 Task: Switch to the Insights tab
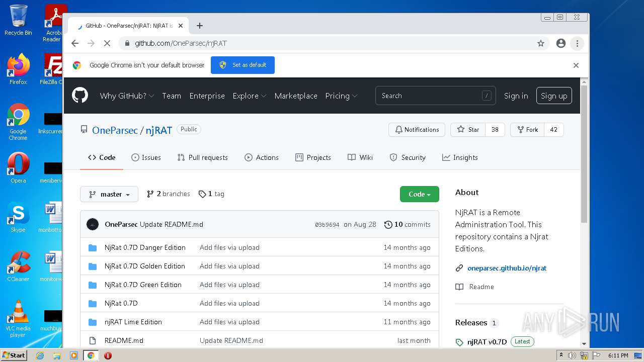[460, 157]
